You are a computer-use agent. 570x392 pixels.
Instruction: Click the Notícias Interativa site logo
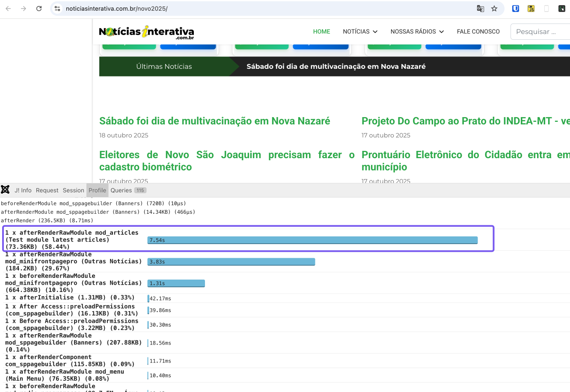(146, 32)
